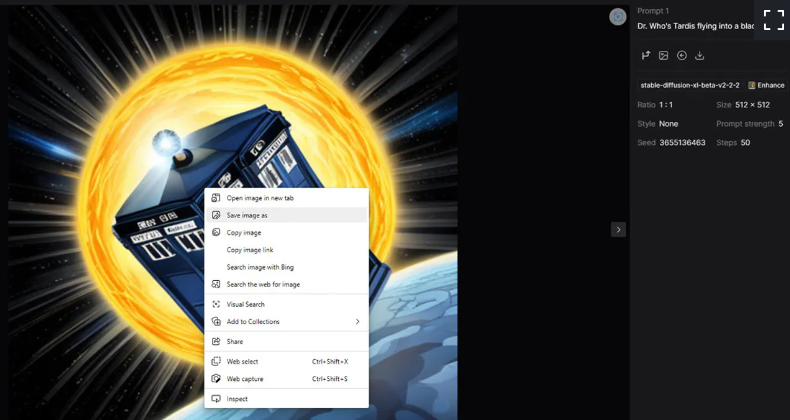Choose Search the web for image
Screen dimensions: 790x420
[x=286, y=284]
